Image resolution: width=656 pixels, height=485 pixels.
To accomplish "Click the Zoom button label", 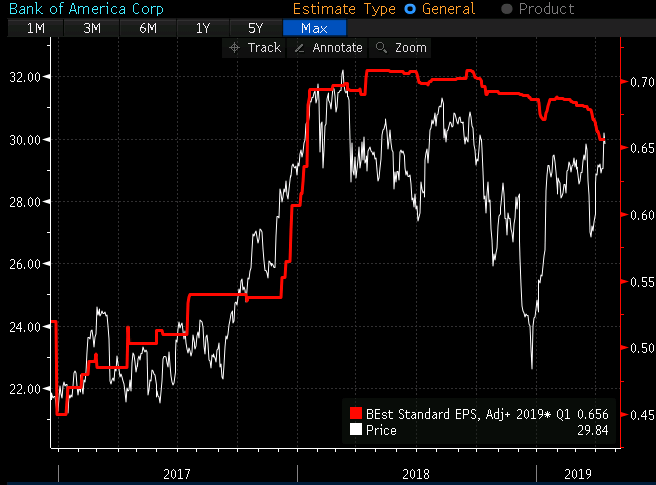I will 411,48.
